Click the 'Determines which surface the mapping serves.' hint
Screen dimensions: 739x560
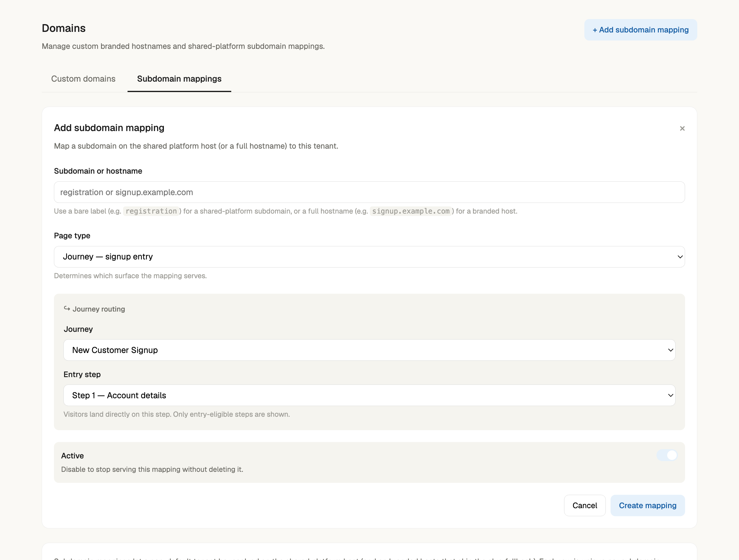[130, 276]
